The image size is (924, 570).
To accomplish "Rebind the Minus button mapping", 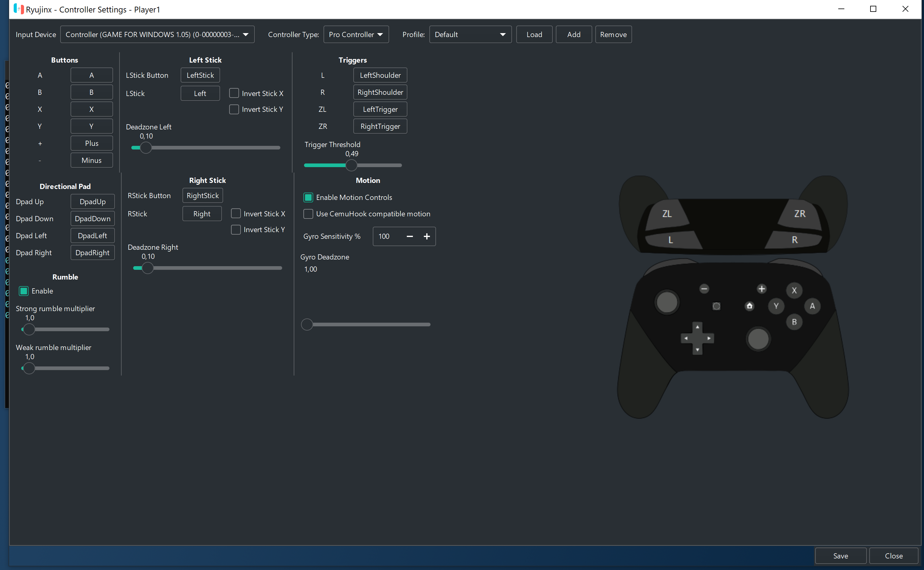I will click(x=92, y=160).
